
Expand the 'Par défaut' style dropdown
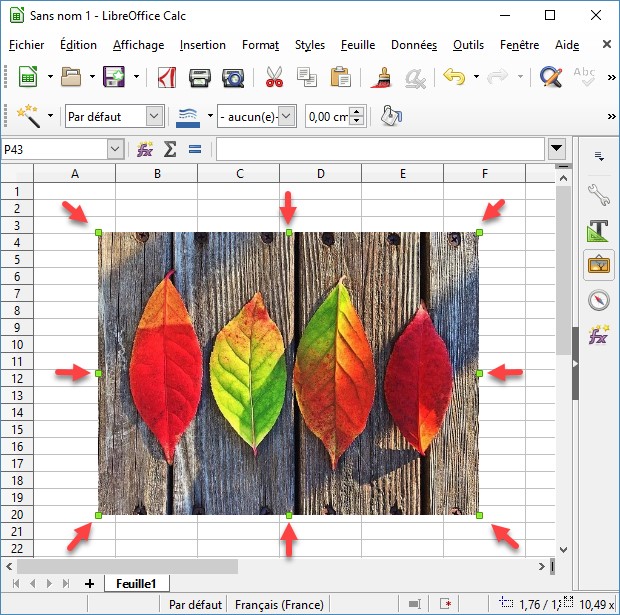(154, 116)
